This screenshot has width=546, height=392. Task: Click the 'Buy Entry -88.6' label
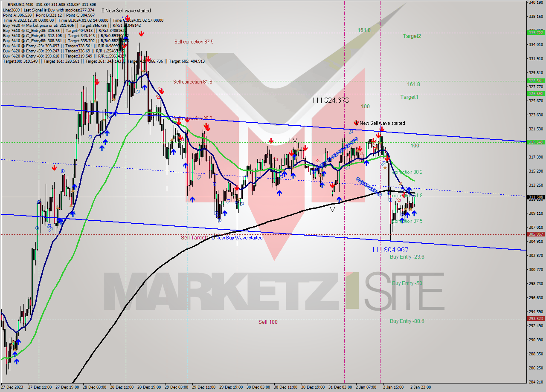click(x=407, y=321)
